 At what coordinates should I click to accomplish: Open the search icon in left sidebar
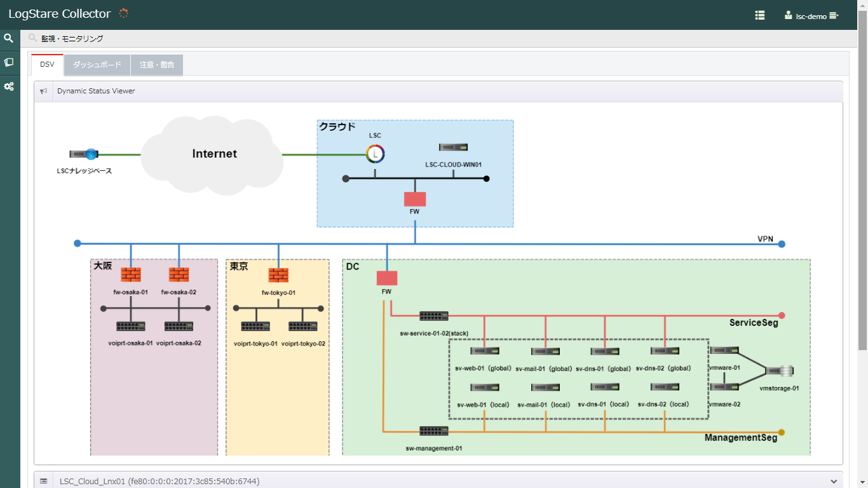(x=9, y=38)
